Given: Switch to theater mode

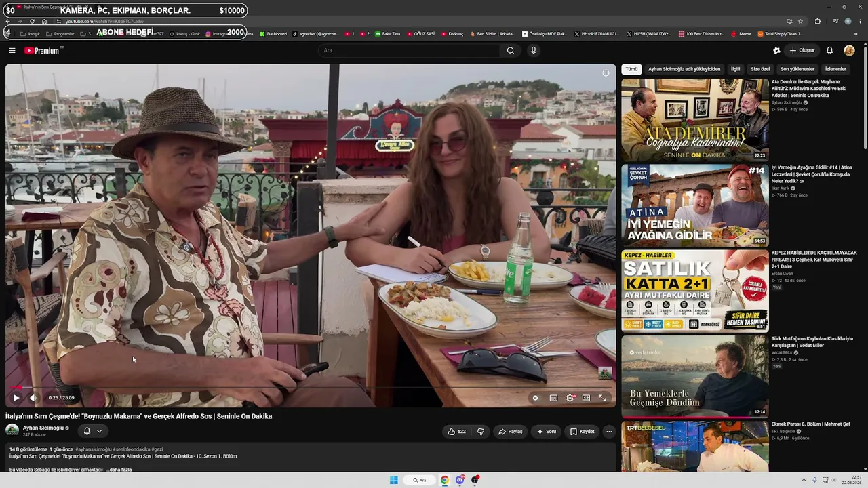Looking at the screenshot, I should pyautogui.click(x=586, y=398).
